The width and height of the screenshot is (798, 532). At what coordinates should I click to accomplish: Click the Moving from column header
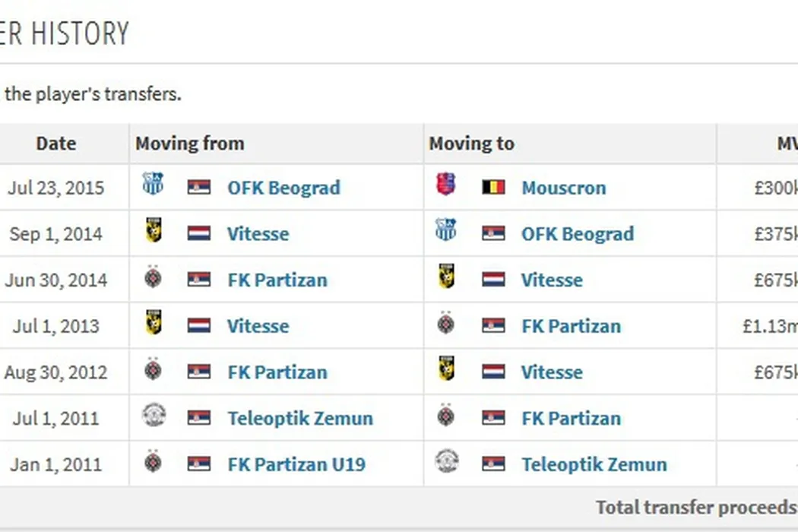pyautogui.click(x=190, y=144)
